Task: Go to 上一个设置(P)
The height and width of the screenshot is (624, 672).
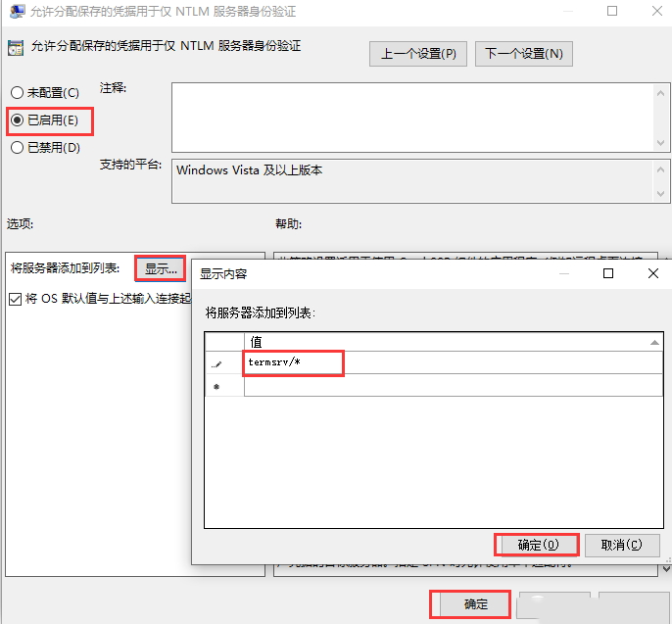Action: click(x=418, y=54)
